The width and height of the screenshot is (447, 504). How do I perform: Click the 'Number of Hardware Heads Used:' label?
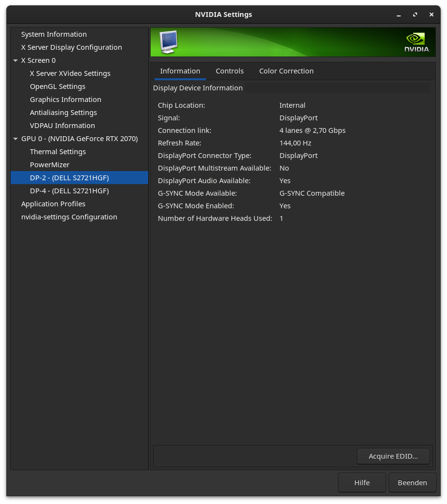tap(215, 218)
